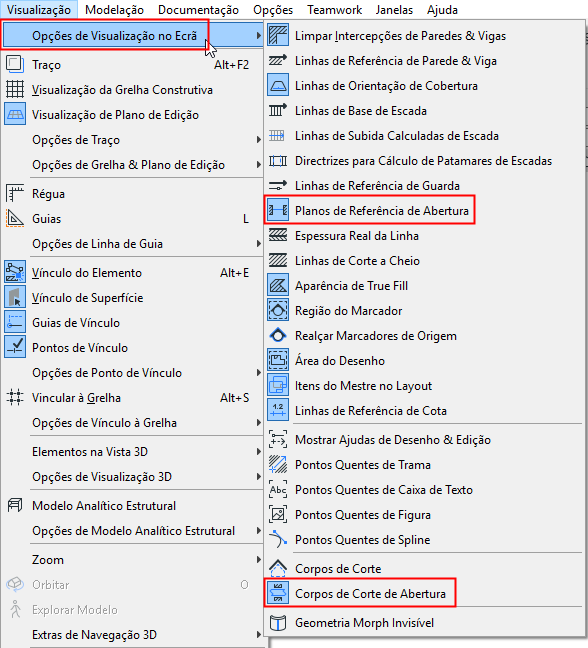588x648 pixels.
Task: Click the Espessura Real da Linha icon
Action: pyautogui.click(x=278, y=236)
